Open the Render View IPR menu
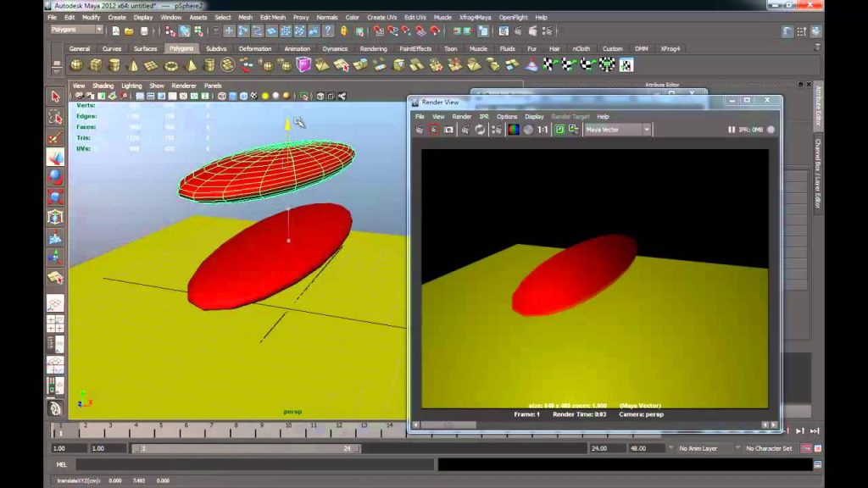 (x=484, y=117)
